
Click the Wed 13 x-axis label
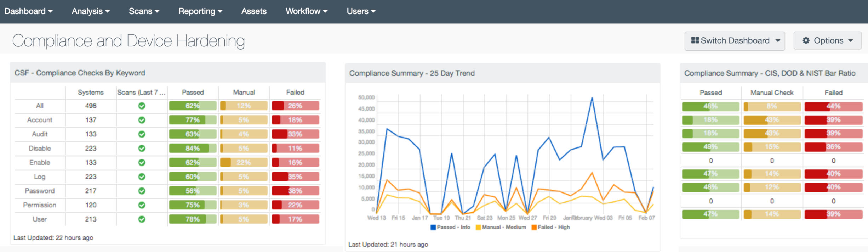(377, 218)
